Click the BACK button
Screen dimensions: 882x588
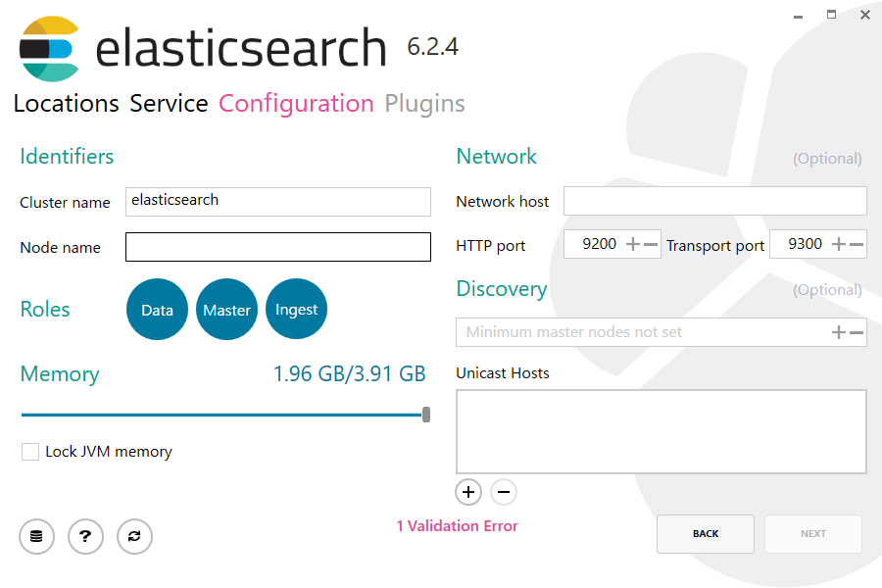click(x=706, y=533)
